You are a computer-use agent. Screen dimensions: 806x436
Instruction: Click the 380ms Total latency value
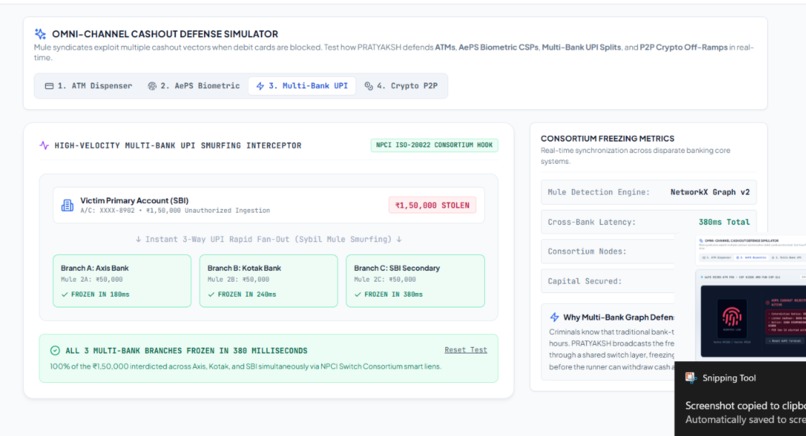pyautogui.click(x=724, y=222)
